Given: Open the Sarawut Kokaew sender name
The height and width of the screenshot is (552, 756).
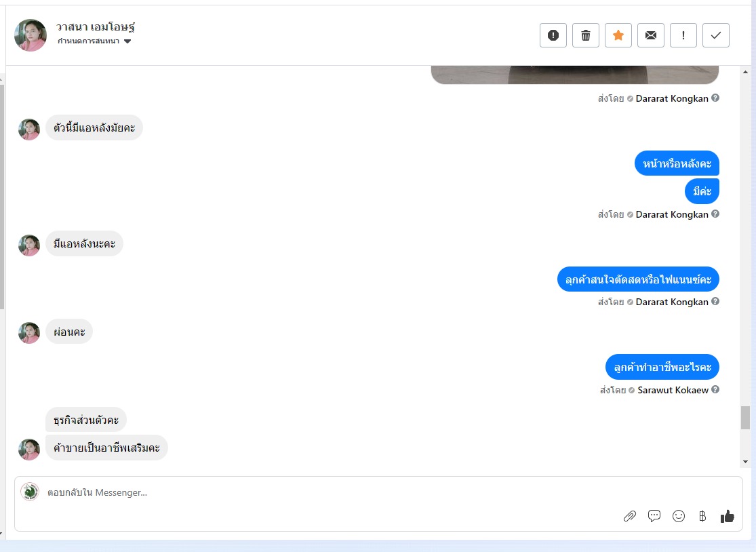Looking at the screenshot, I should (x=673, y=390).
